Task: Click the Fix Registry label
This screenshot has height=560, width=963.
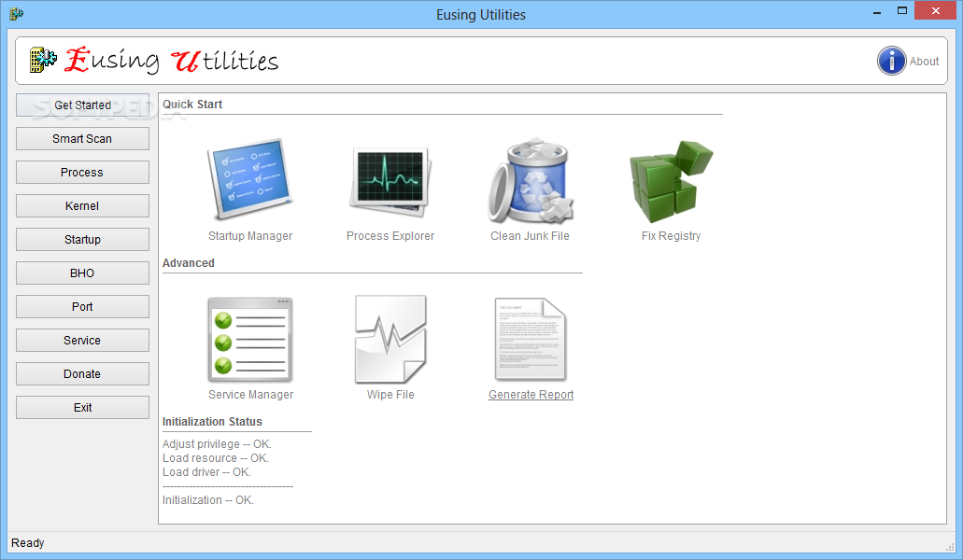Action: pos(671,235)
